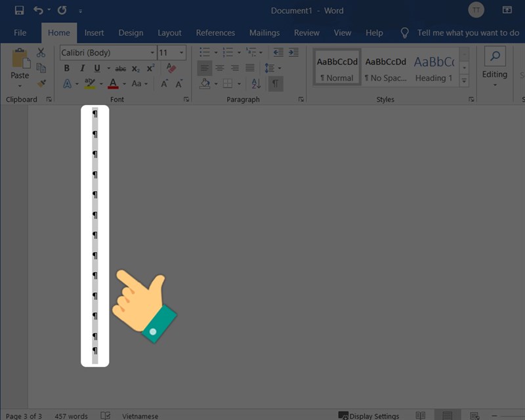Save the document using the floppy disk icon
The width and height of the screenshot is (525, 420).
click(x=19, y=10)
